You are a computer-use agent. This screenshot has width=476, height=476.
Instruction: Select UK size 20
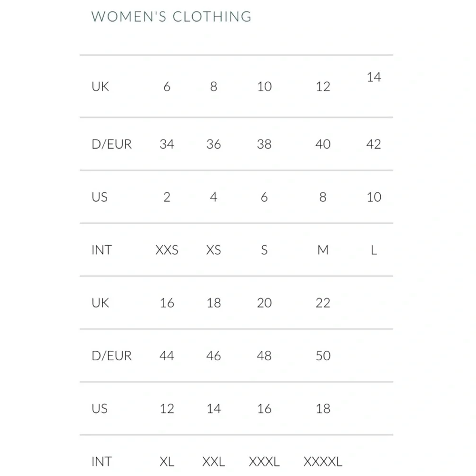pyautogui.click(x=264, y=303)
